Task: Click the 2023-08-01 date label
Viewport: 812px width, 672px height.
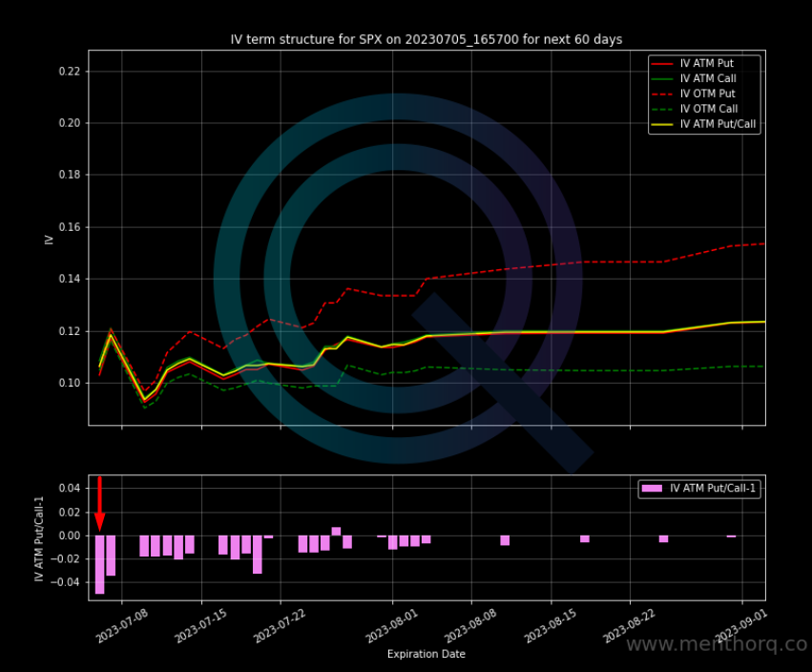Action: coord(392,626)
